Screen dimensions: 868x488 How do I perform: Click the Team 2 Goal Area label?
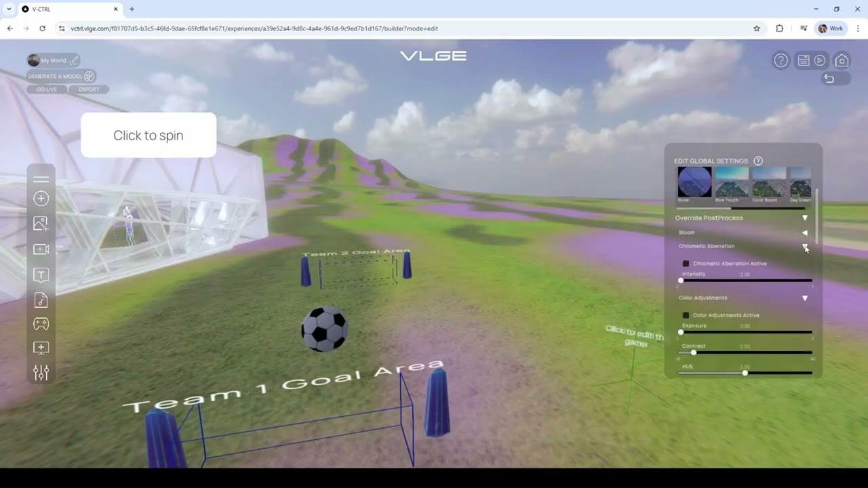(356, 253)
